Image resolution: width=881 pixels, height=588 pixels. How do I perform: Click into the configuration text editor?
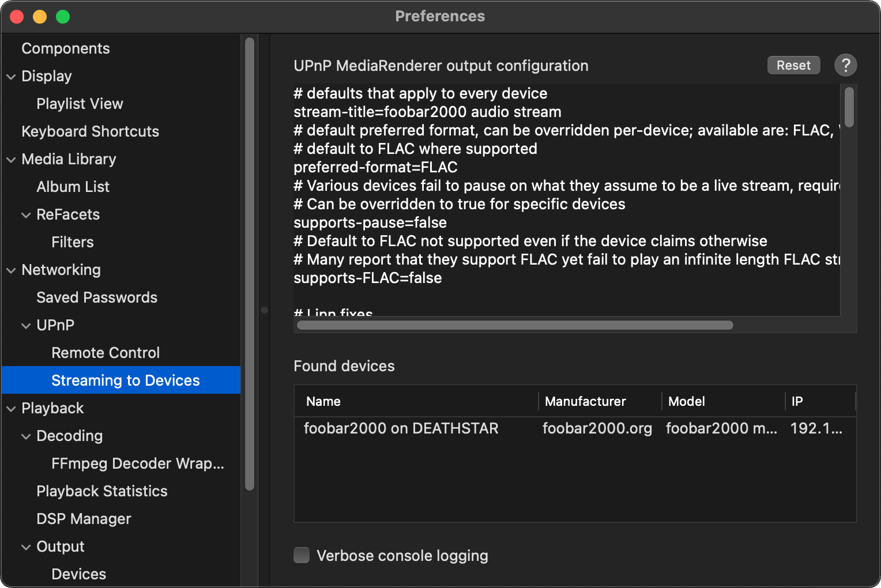click(x=565, y=202)
